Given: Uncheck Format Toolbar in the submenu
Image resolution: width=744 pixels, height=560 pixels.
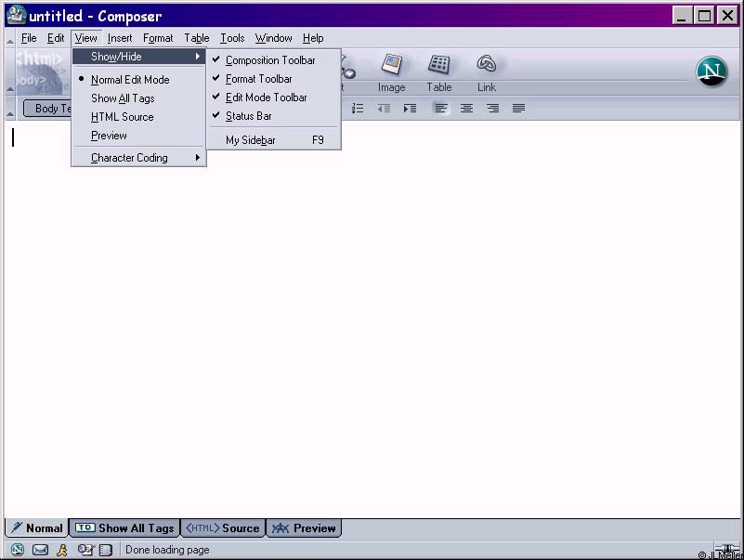Looking at the screenshot, I should (x=274, y=79).
